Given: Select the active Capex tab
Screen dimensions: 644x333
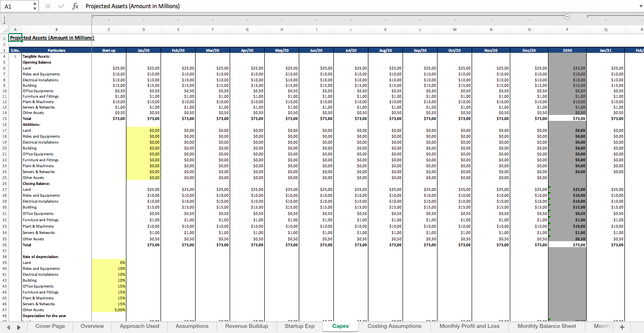Looking at the screenshot, I should click(x=341, y=326).
